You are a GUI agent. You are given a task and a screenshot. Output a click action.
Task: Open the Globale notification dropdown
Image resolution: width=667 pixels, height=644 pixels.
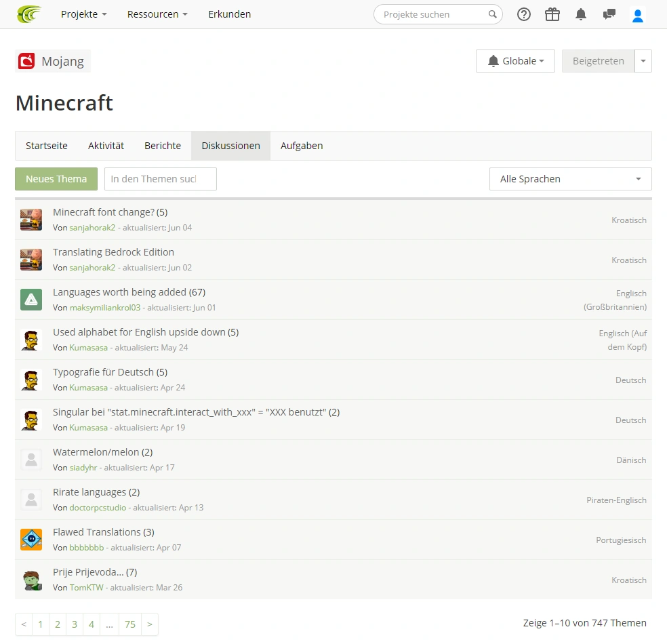tap(515, 61)
